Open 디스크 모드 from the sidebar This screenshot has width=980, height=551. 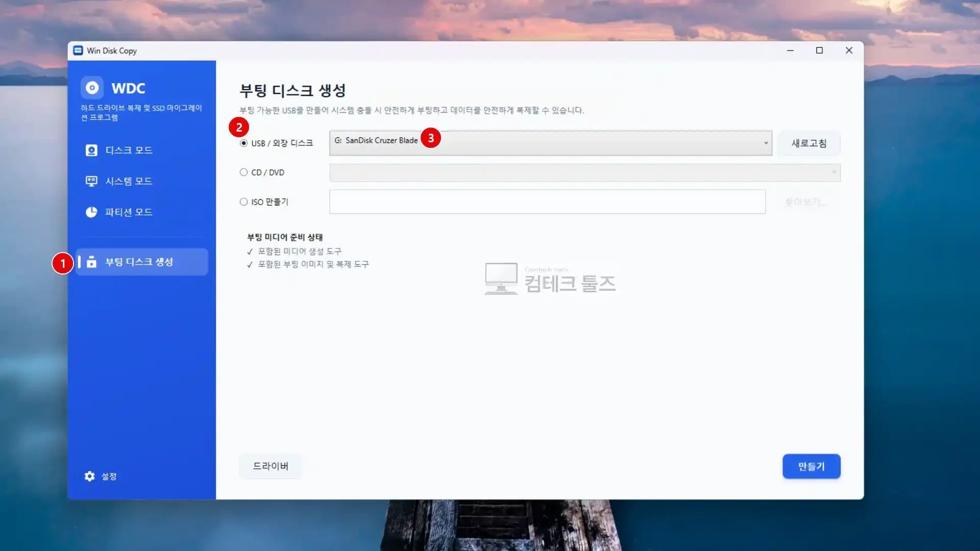pyautogui.click(x=142, y=150)
